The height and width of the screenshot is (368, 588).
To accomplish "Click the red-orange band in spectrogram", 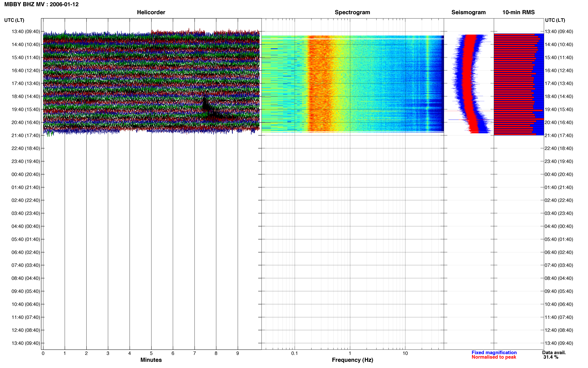I will [x=320, y=83].
